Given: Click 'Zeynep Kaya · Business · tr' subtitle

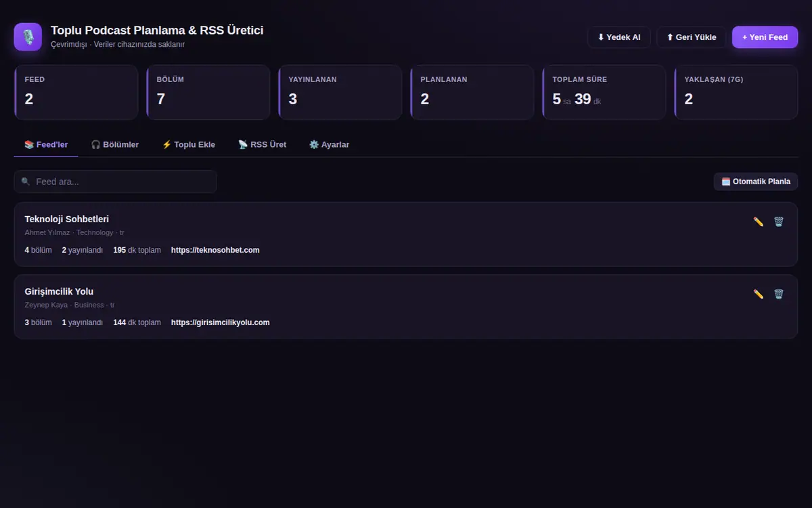Looking at the screenshot, I should point(70,305).
